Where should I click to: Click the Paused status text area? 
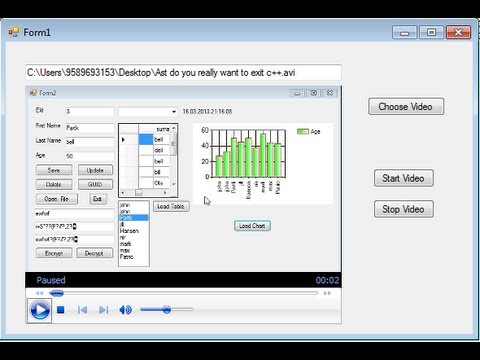pyautogui.click(x=51, y=280)
